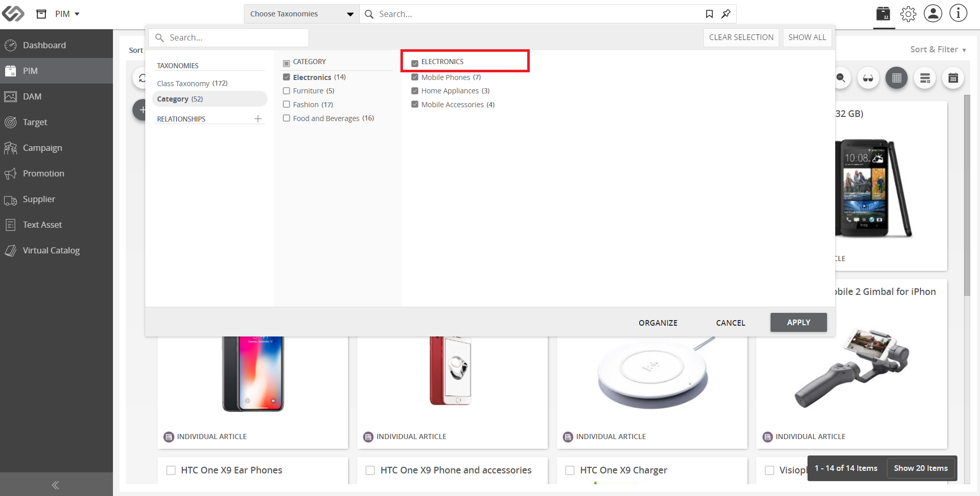The height and width of the screenshot is (496, 980).
Task: Open Supplier in the sidebar
Action: pyautogui.click(x=56, y=199)
